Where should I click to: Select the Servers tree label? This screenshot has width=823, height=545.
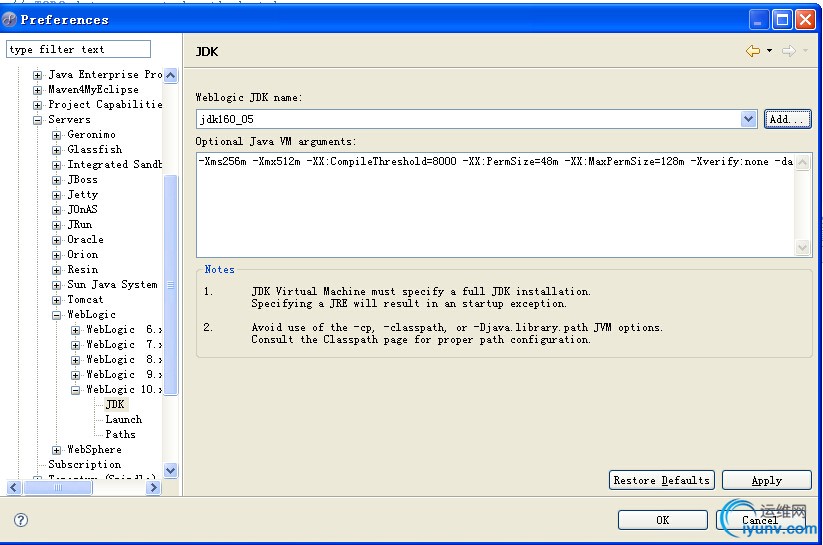tap(69, 119)
